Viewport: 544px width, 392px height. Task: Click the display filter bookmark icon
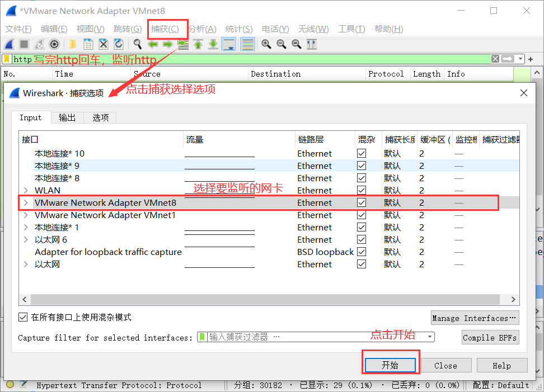7,59
